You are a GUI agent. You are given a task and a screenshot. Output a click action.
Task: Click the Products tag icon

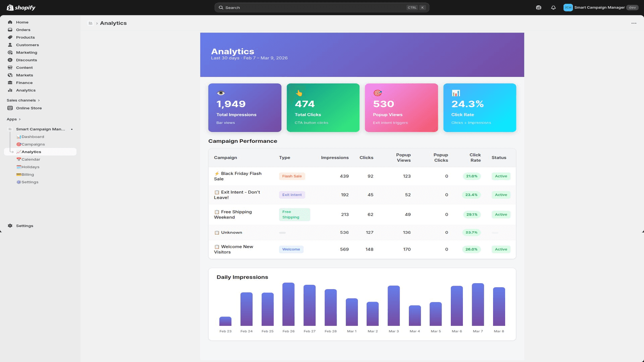[x=10, y=37]
